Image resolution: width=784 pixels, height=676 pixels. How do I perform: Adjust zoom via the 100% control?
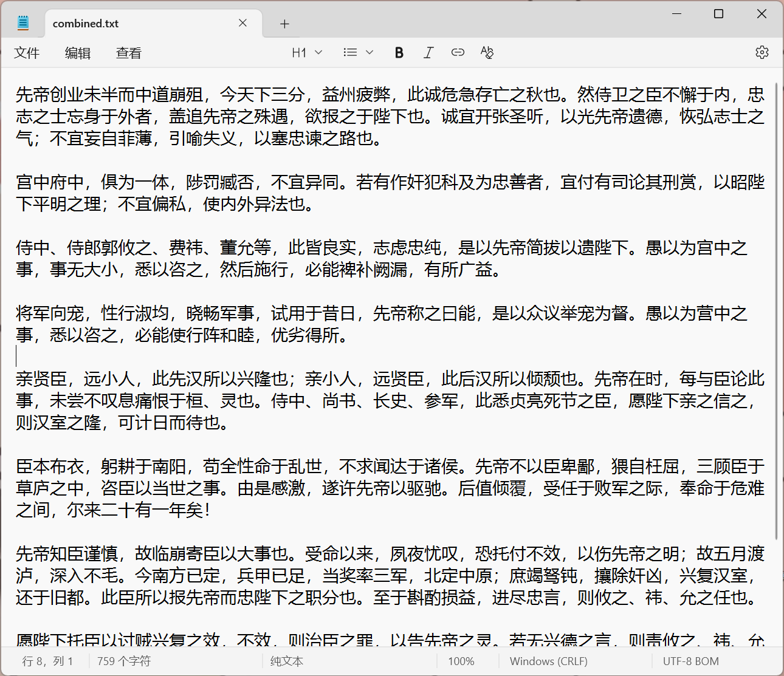tap(461, 661)
